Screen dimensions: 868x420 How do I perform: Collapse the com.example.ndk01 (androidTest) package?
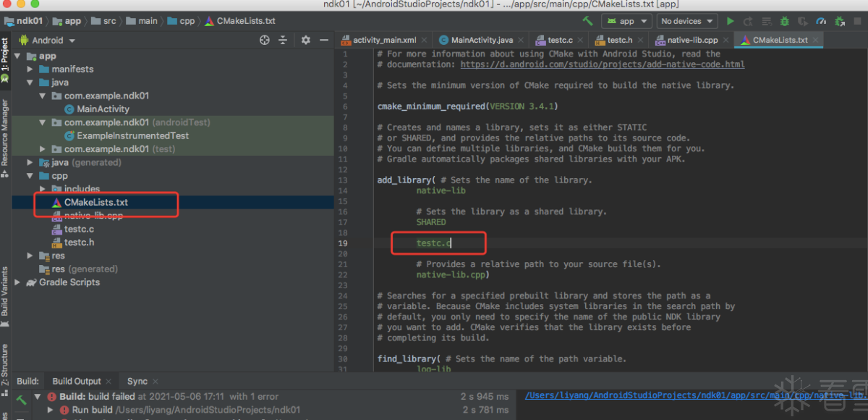[43, 122]
